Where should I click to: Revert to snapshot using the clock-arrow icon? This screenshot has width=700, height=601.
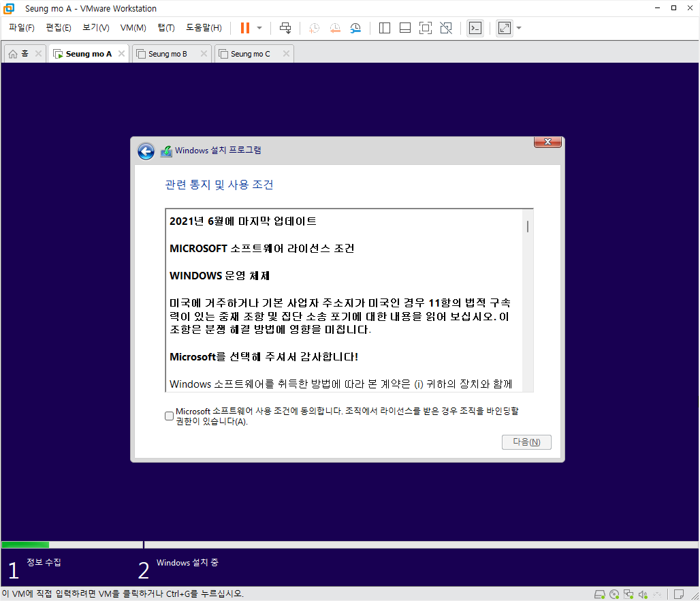[x=335, y=28]
